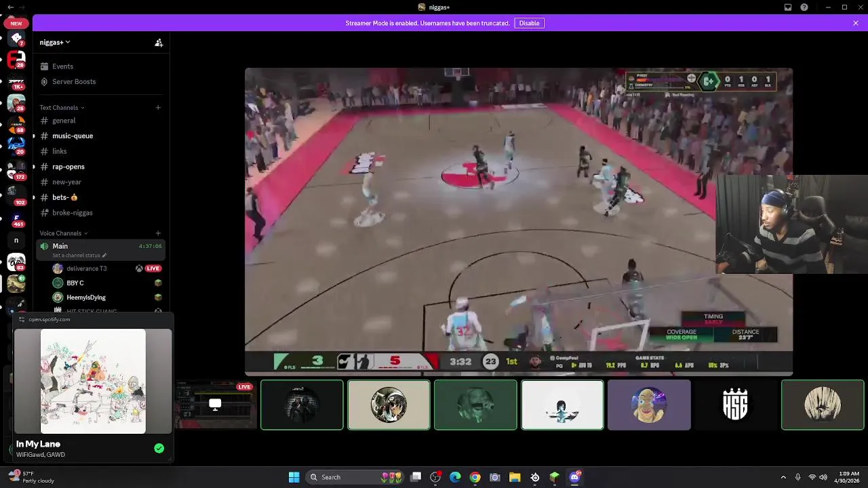Open the weather widget showing 57°F
868x488 pixels.
(30, 477)
